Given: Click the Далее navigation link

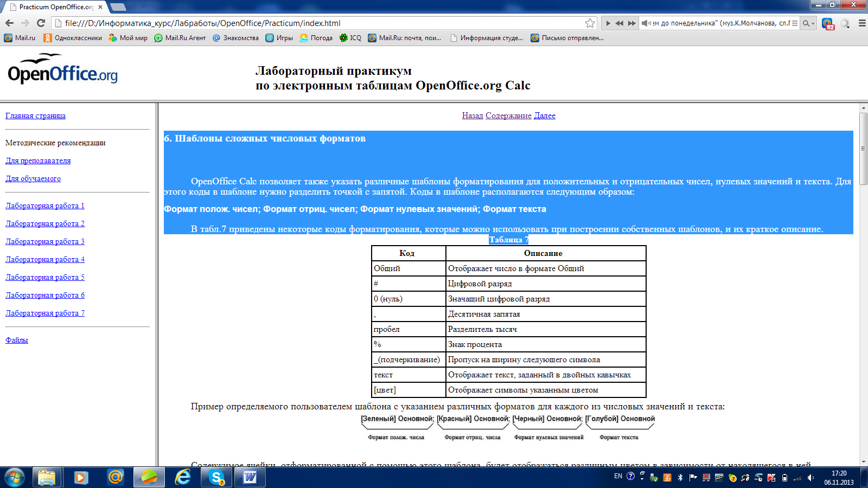Looking at the screenshot, I should pyautogui.click(x=545, y=115).
